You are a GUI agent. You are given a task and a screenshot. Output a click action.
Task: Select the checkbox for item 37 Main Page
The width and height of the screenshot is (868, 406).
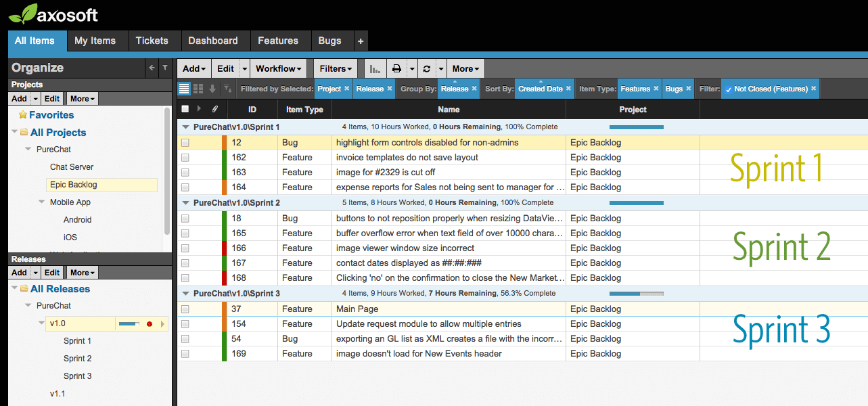point(185,309)
